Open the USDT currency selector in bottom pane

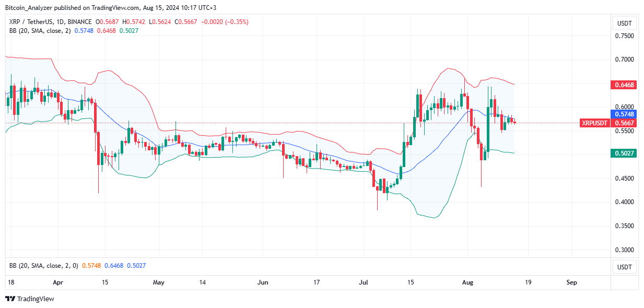click(x=625, y=267)
